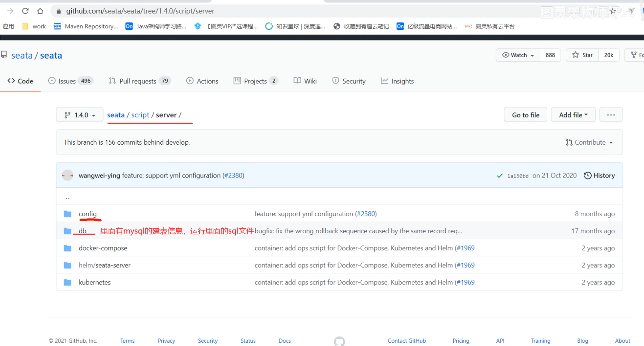644x346 pixels.
Task: Click the folder icon in kubernetes row
Action: (x=68, y=282)
